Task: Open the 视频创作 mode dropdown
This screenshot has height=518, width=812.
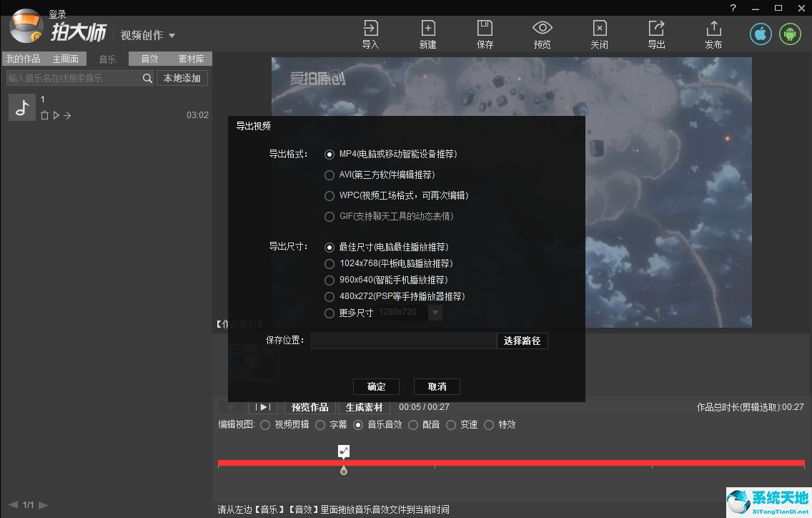Action: [x=147, y=34]
